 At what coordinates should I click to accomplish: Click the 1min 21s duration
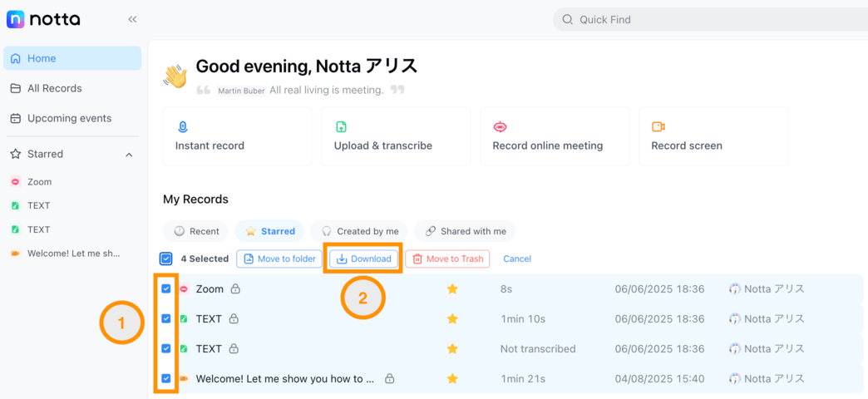coord(523,379)
